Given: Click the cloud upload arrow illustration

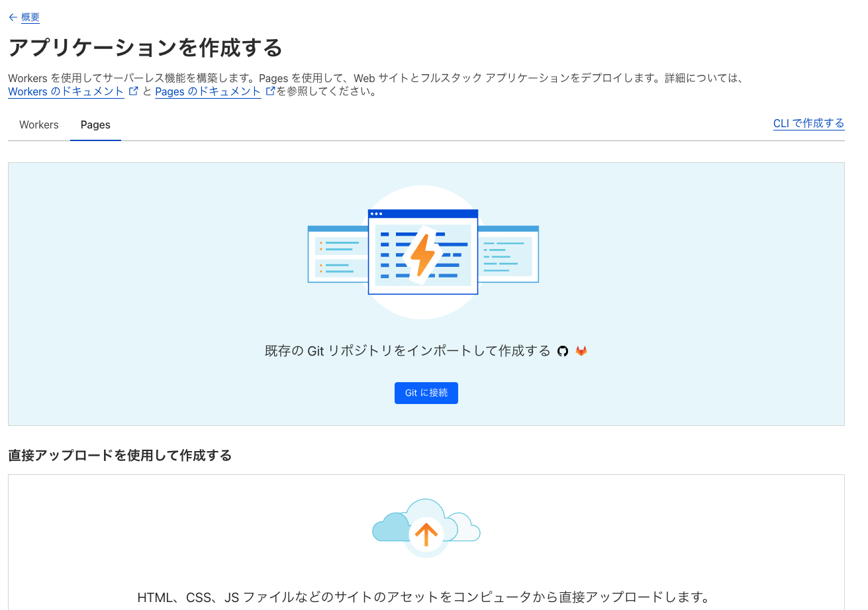Looking at the screenshot, I should 426,528.
